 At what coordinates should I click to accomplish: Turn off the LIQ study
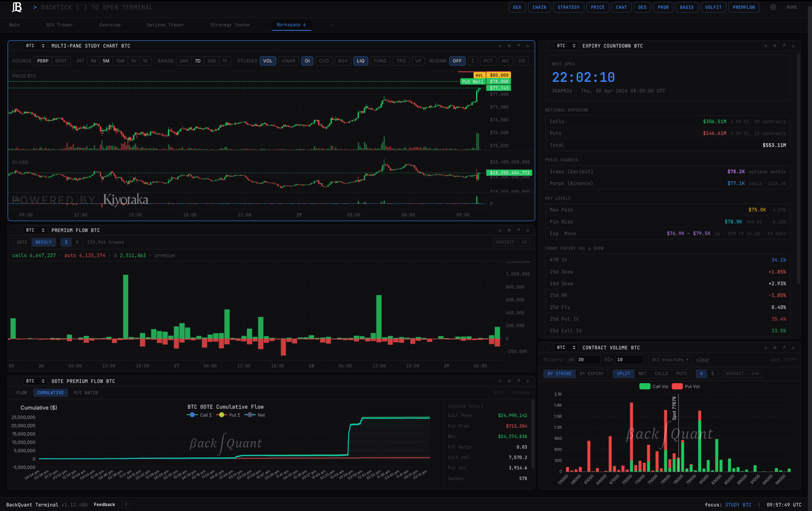[360, 61]
